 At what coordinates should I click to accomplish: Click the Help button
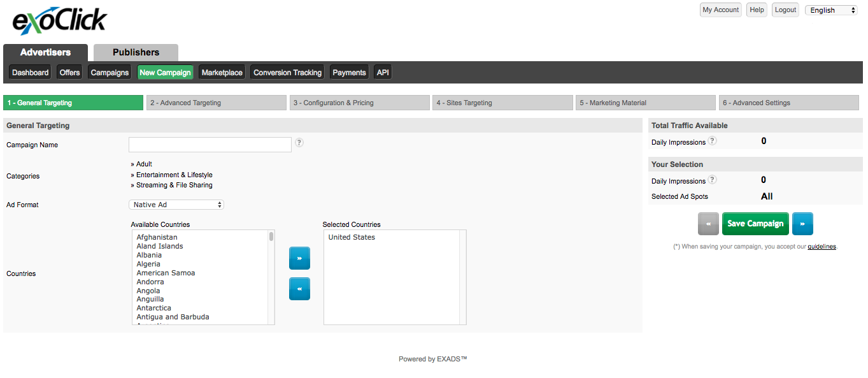757,10
